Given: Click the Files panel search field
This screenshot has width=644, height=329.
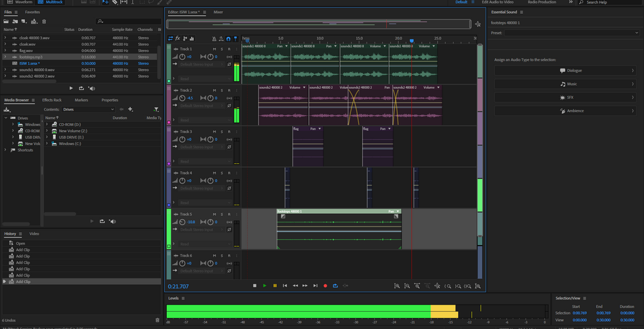Looking at the screenshot, I should coord(129,21).
